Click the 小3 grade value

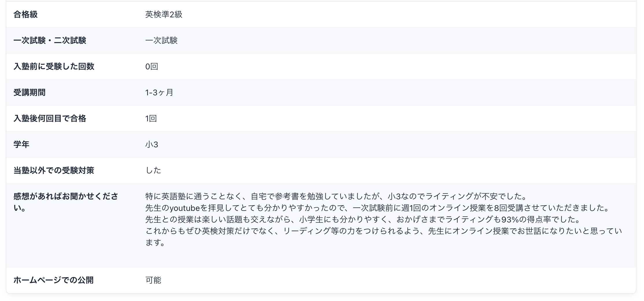(152, 144)
